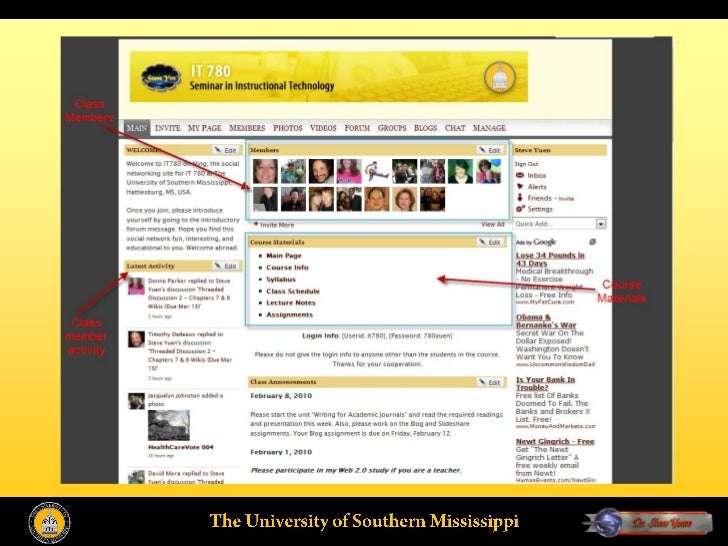Open Timothy Dedeaux's reply activity text

(x=190, y=351)
